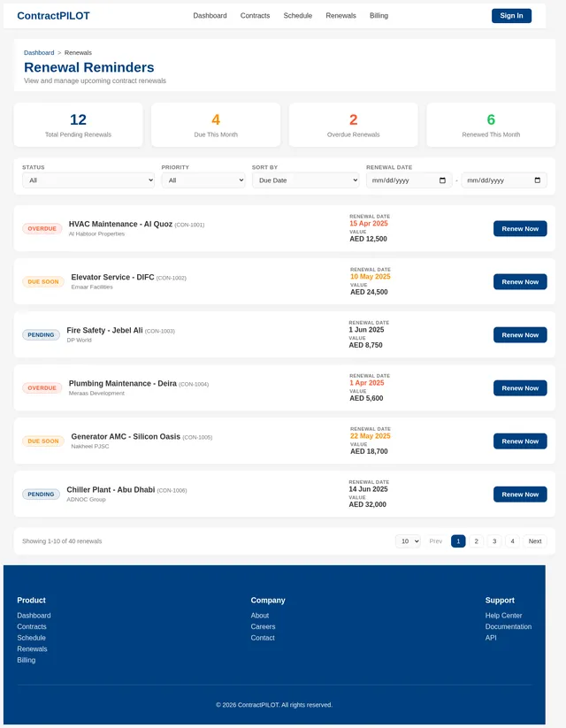Open the Contracts nav item
This screenshot has height=728, width=566.
pyautogui.click(x=255, y=15)
